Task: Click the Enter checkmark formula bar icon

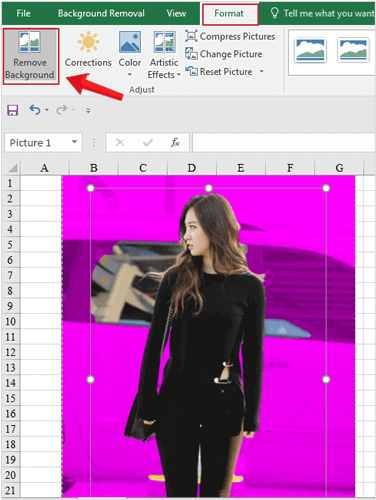Action: [x=148, y=143]
